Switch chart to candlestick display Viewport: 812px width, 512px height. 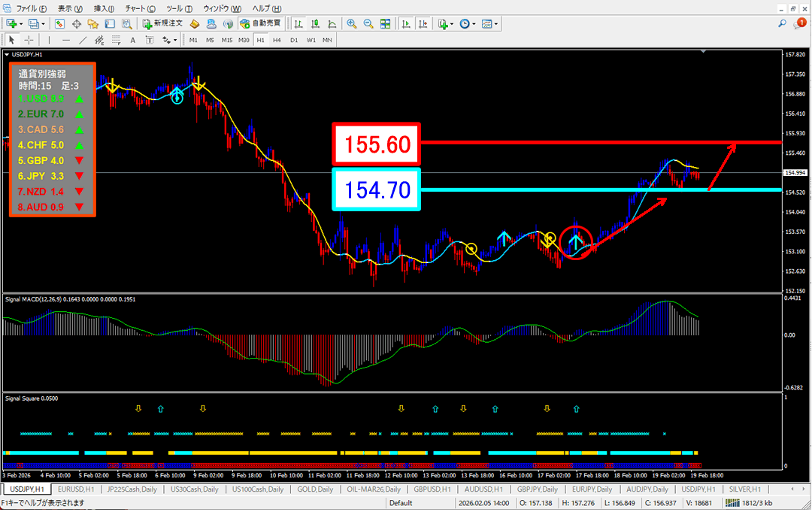(317, 24)
